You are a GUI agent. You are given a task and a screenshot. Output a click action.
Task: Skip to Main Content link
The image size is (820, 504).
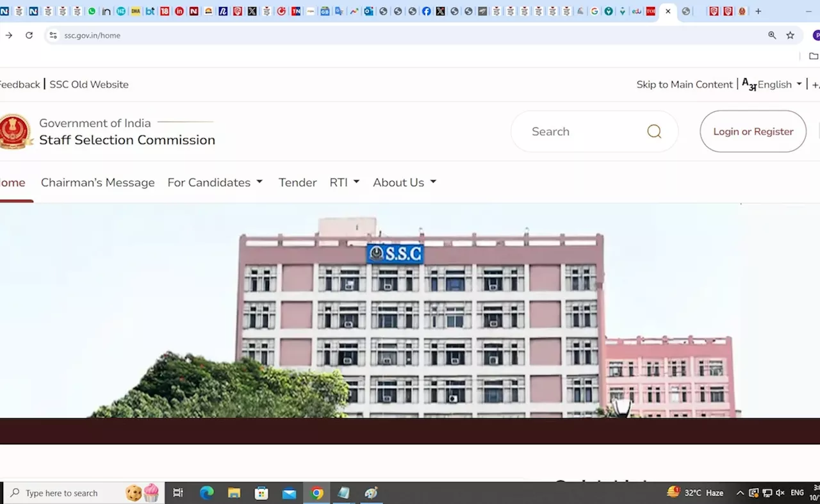click(684, 85)
